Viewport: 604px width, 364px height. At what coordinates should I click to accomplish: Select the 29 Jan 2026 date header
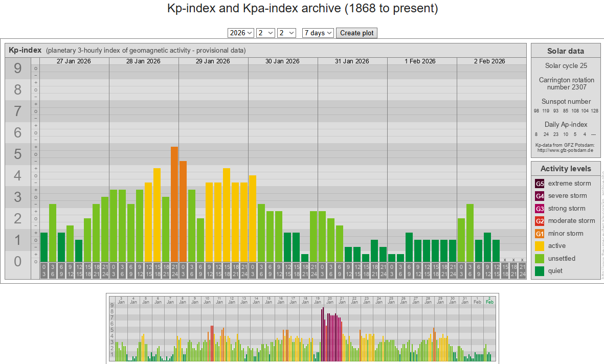pyautogui.click(x=213, y=61)
